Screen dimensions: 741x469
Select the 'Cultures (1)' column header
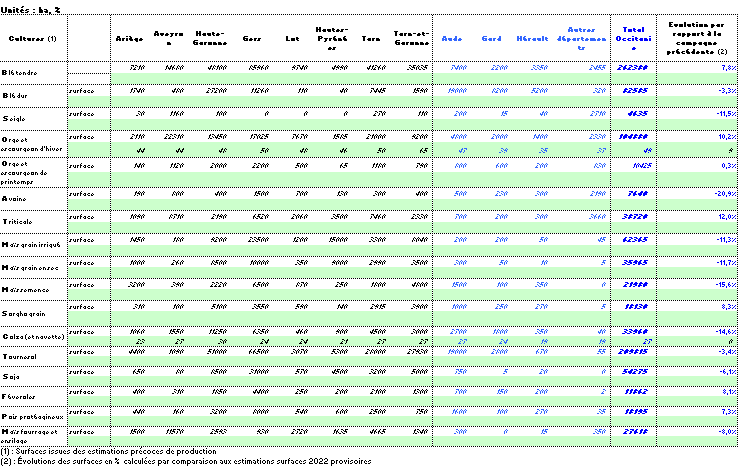[33, 38]
